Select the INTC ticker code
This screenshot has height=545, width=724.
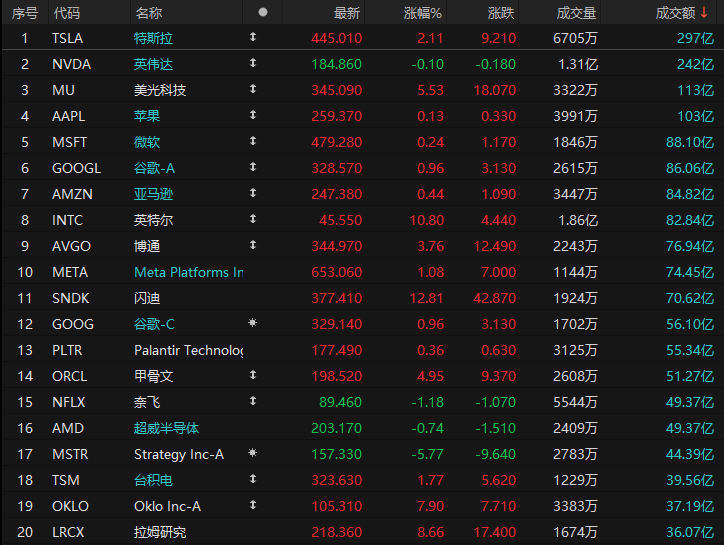[x=67, y=220]
